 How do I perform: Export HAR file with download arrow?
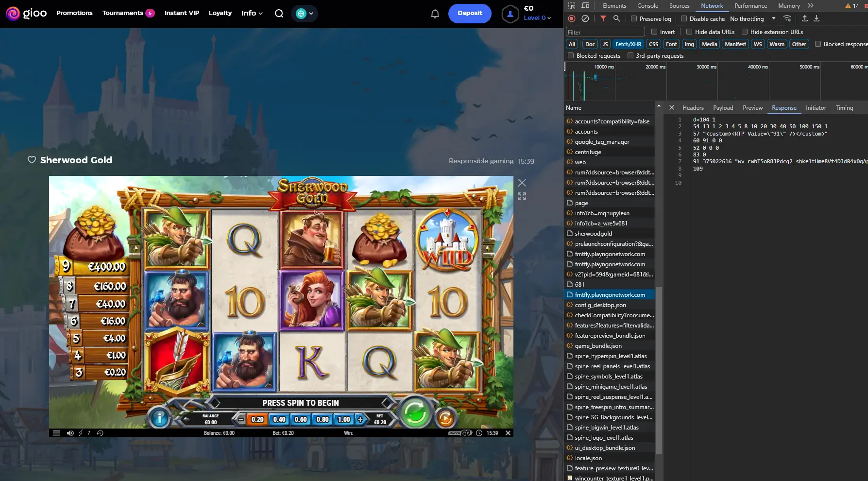click(x=817, y=18)
